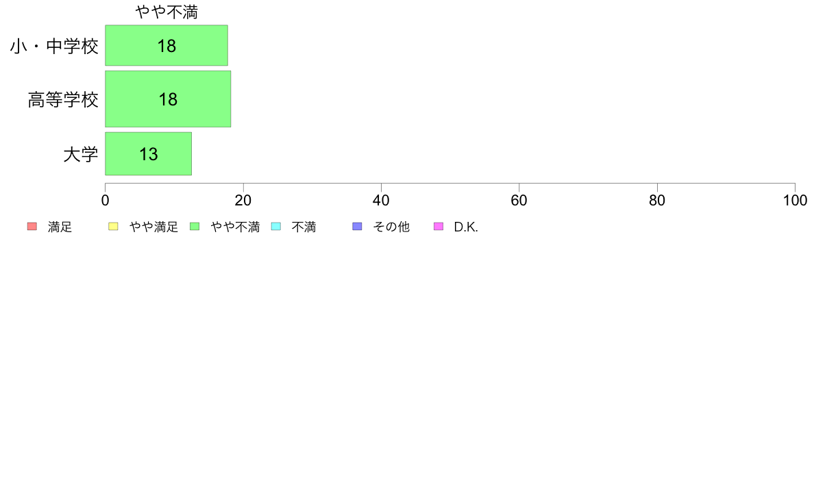This screenshot has width=814, height=504.
Task: Click the magenta D.K. legend swatch
Action: click(439, 226)
